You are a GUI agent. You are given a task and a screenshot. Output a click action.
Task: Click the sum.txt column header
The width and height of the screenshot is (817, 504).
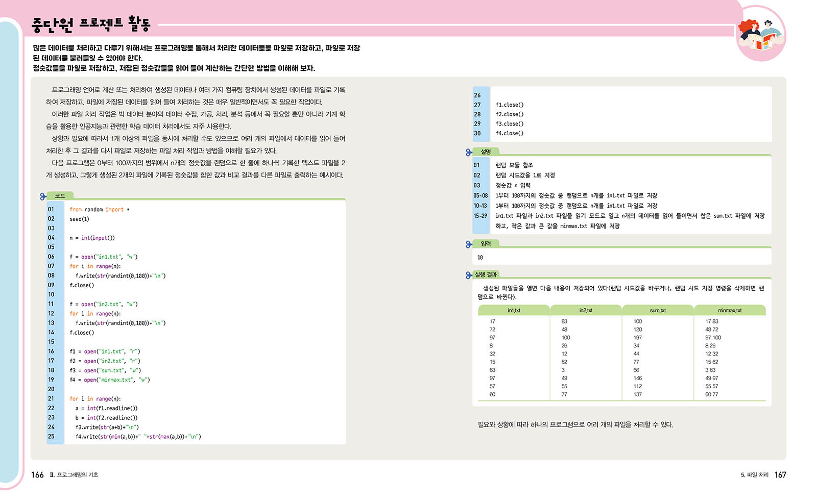(x=658, y=310)
